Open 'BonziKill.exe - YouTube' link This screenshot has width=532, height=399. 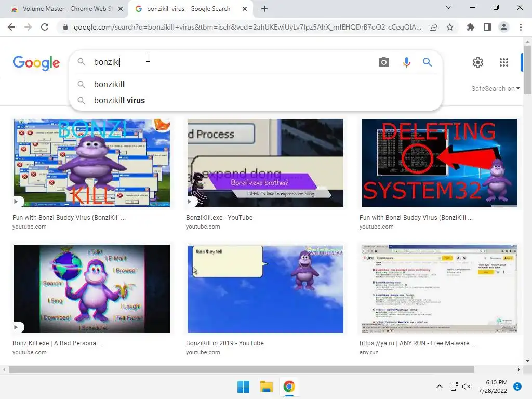pyautogui.click(x=219, y=218)
